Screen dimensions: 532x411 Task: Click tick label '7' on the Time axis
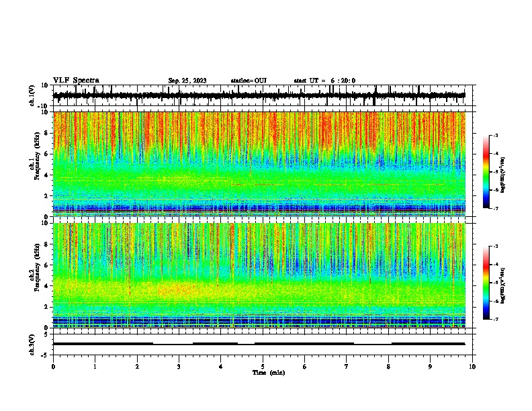pyautogui.click(x=347, y=367)
